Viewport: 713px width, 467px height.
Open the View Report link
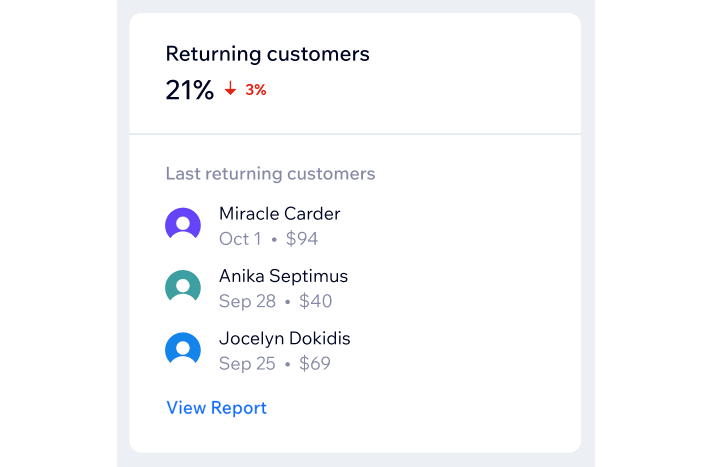pyautogui.click(x=216, y=407)
